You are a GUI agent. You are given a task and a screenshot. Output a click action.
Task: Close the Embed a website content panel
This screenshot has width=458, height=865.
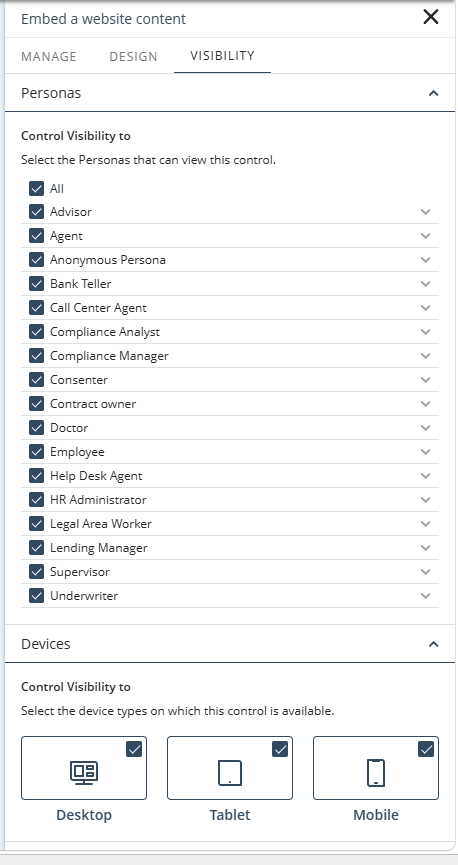(431, 17)
